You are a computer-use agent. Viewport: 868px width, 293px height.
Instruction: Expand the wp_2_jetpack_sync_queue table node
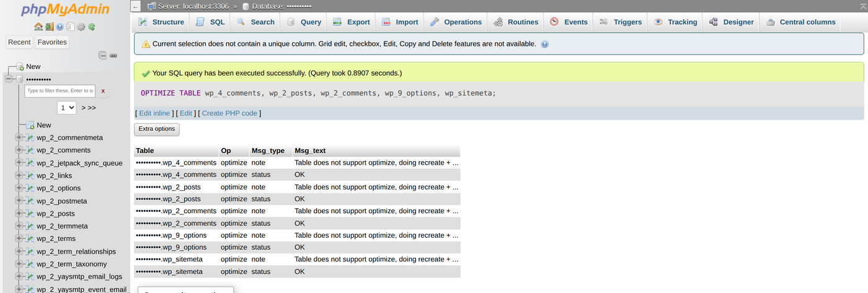(x=19, y=163)
